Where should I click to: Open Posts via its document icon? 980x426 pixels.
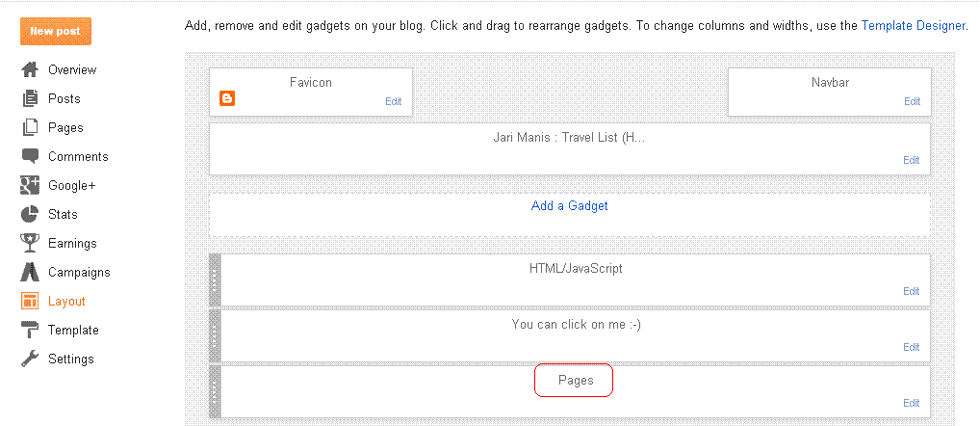pyautogui.click(x=30, y=98)
